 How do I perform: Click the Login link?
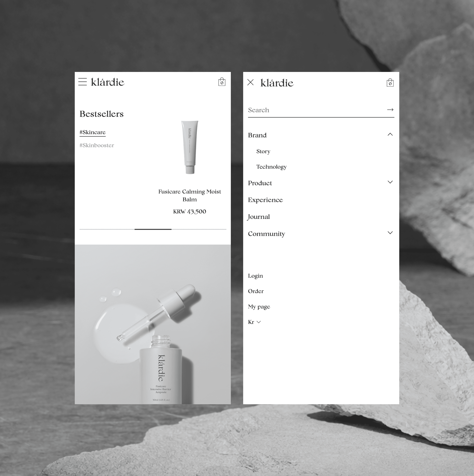tap(255, 276)
